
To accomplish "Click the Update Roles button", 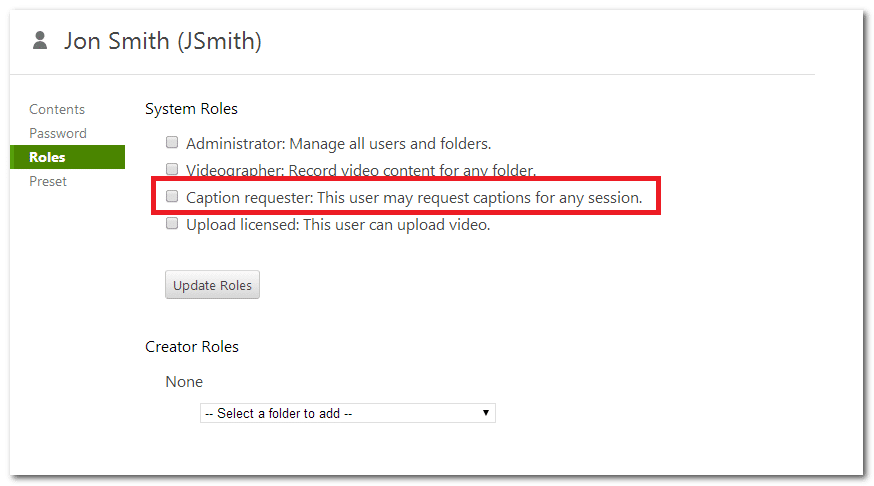I will tap(212, 285).
